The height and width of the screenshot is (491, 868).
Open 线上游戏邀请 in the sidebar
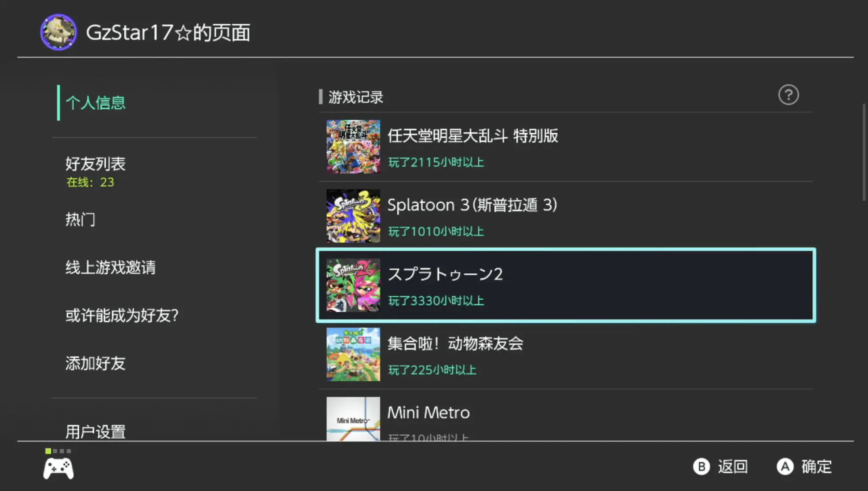tap(111, 268)
